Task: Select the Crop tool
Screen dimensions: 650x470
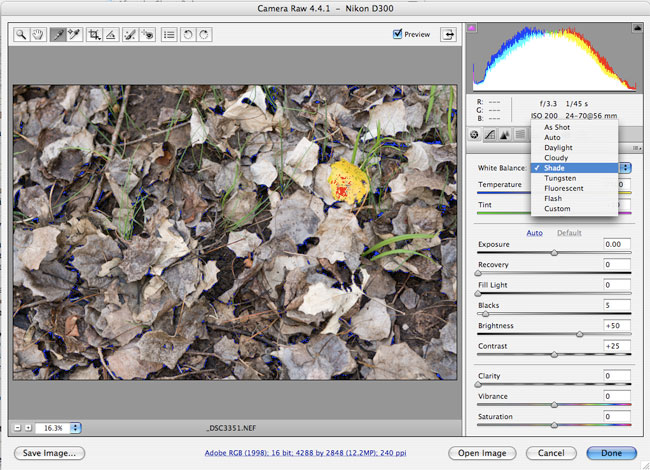Action: (x=95, y=34)
